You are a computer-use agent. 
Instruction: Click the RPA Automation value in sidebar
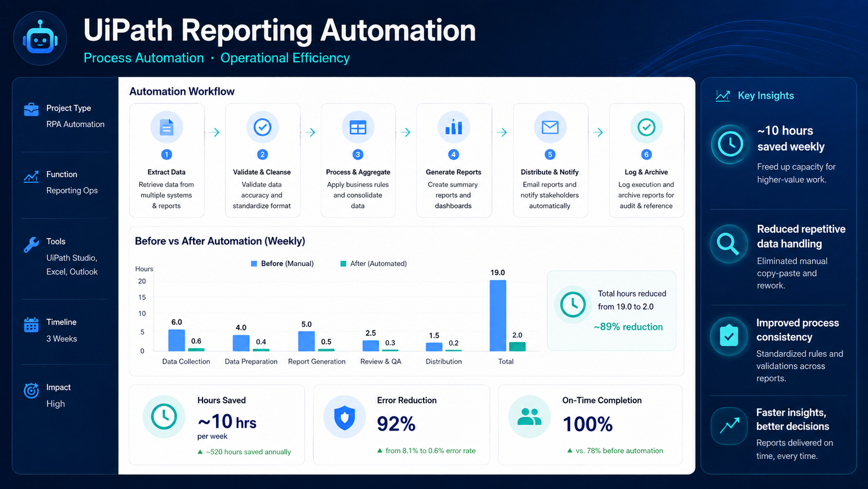coord(75,124)
